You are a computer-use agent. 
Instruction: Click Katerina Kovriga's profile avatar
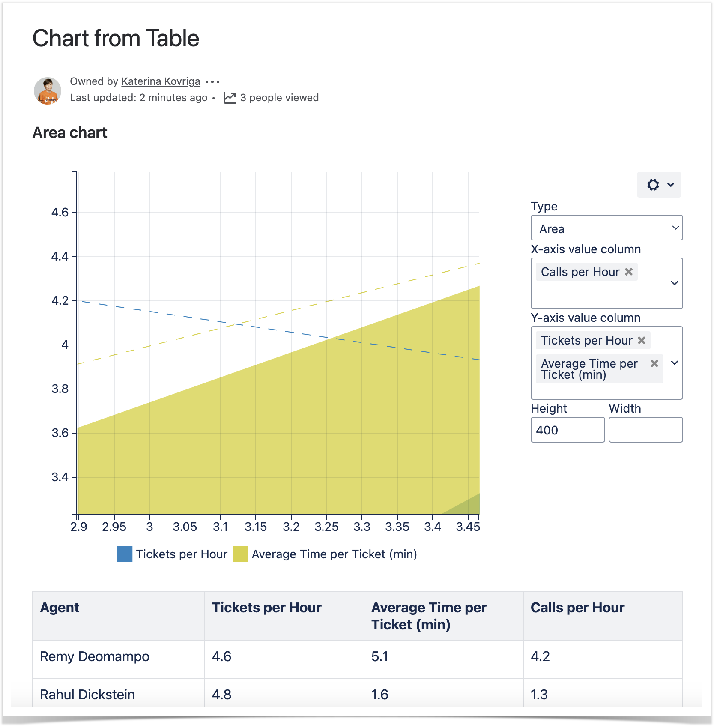pyautogui.click(x=48, y=91)
